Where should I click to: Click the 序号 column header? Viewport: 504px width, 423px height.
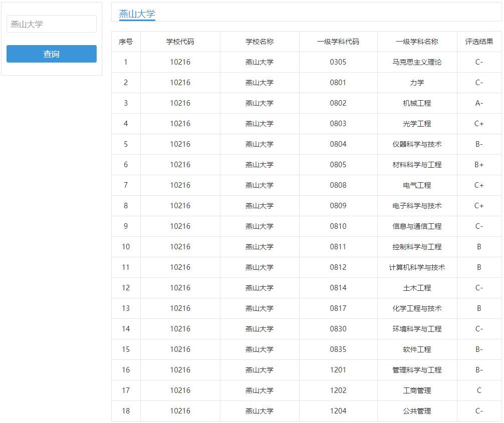(126, 42)
